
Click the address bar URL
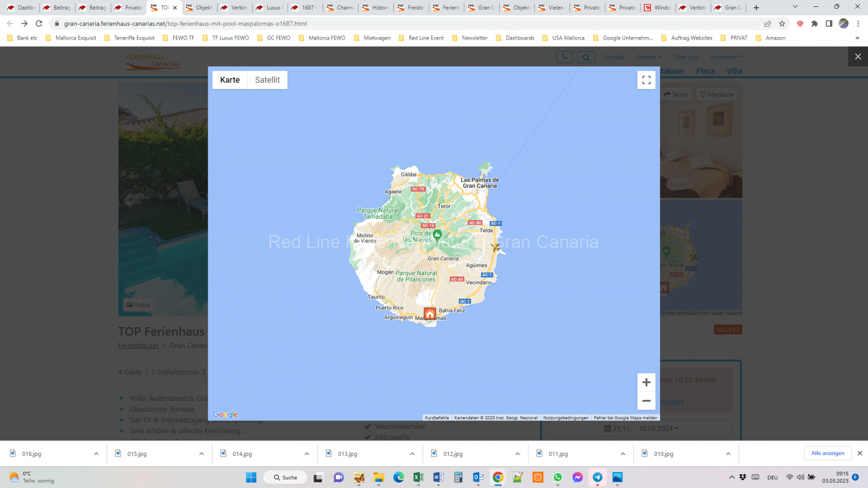coord(185,23)
